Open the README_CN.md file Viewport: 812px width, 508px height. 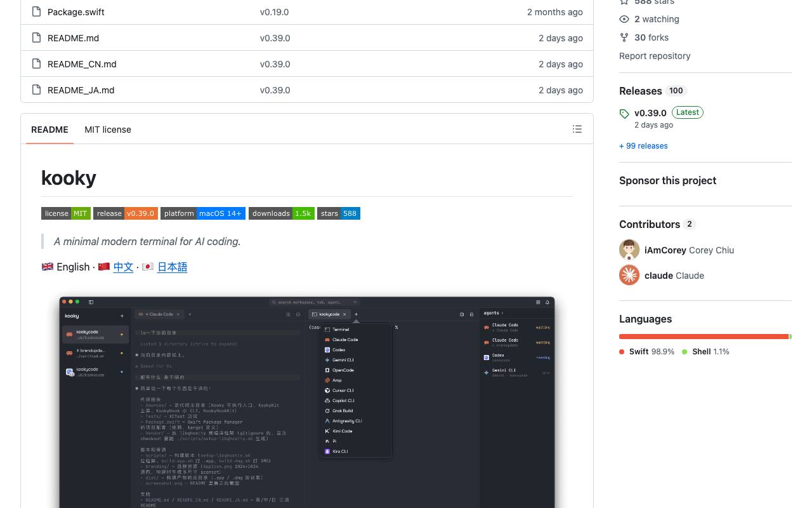point(82,64)
